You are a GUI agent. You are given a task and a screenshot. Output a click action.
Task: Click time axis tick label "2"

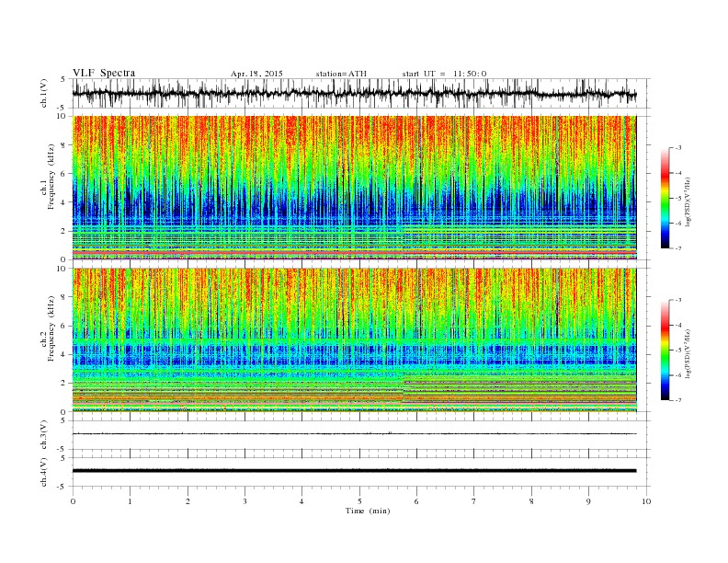[x=188, y=501]
